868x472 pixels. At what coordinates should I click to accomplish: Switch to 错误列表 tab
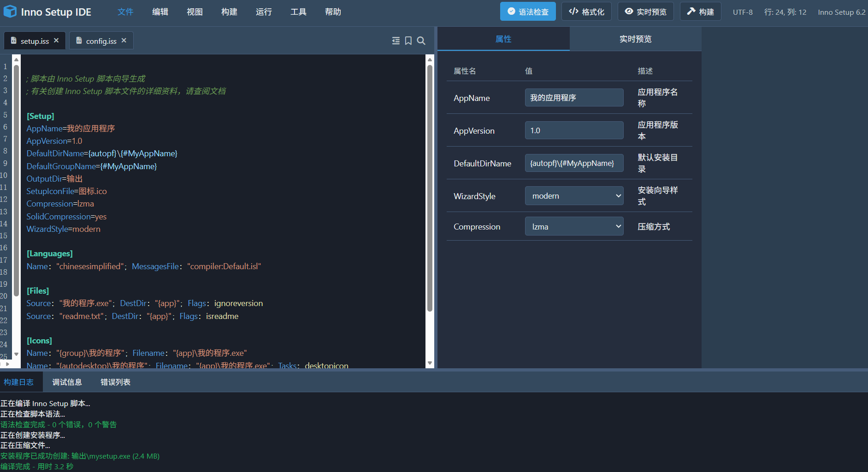coord(116,382)
